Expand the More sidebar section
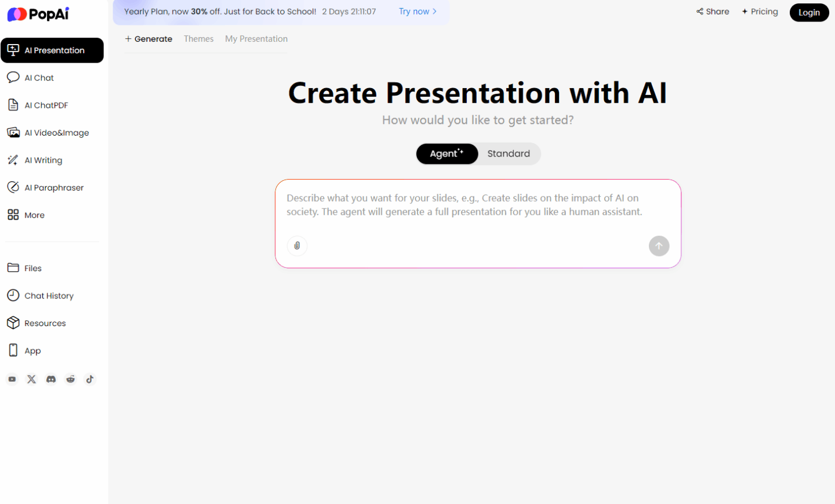This screenshot has height=504, width=835. click(x=34, y=215)
